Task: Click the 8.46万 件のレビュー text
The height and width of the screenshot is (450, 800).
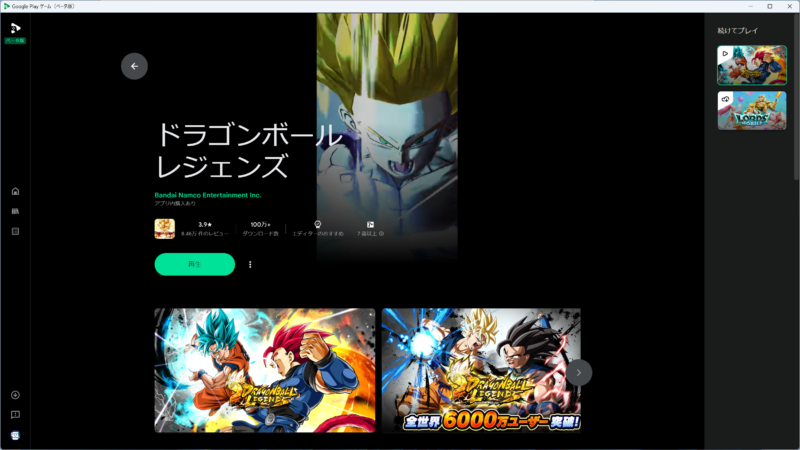Action: [x=205, y=234]
